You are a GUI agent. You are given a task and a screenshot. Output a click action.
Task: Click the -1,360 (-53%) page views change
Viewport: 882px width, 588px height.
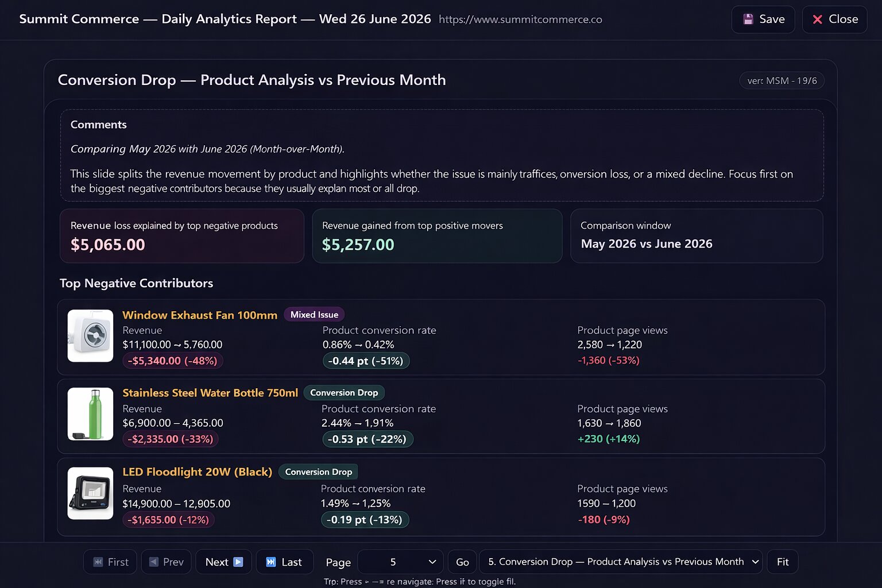pyautogui.click(x=609, y=361)
